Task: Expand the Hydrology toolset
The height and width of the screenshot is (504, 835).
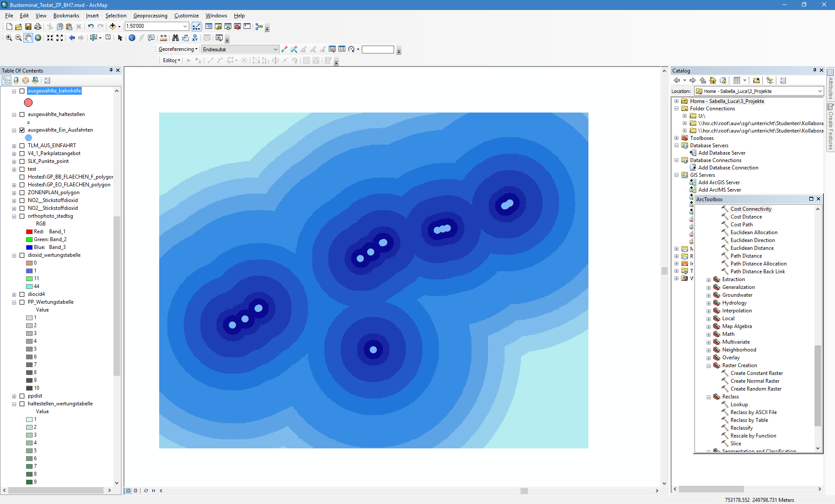Action: tap(708, 303)
